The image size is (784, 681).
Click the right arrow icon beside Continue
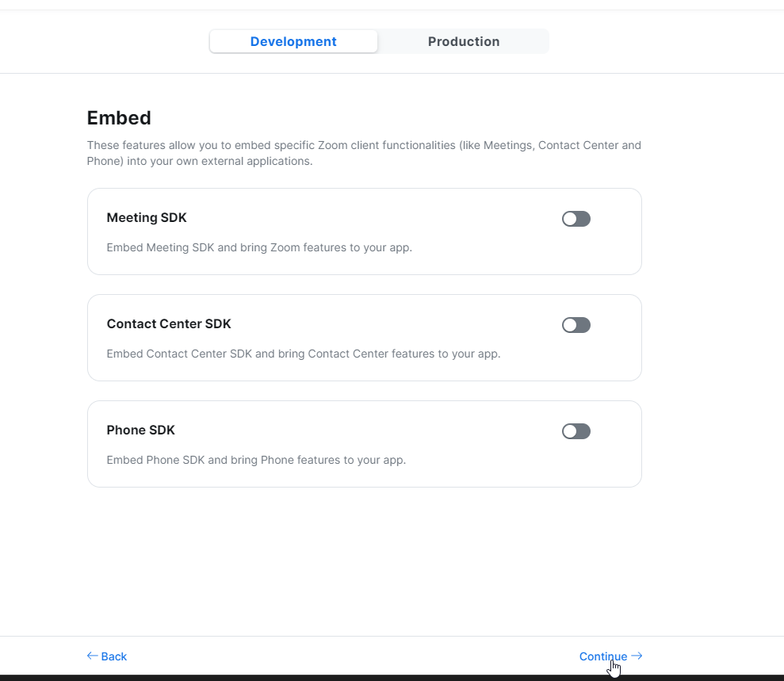(x=637, y=656)
